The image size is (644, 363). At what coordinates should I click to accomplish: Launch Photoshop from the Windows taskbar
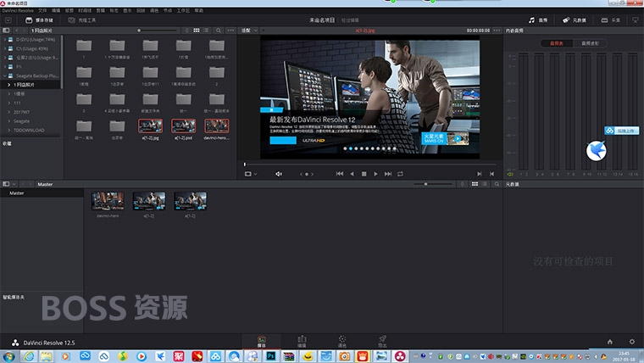click(271, 356)
